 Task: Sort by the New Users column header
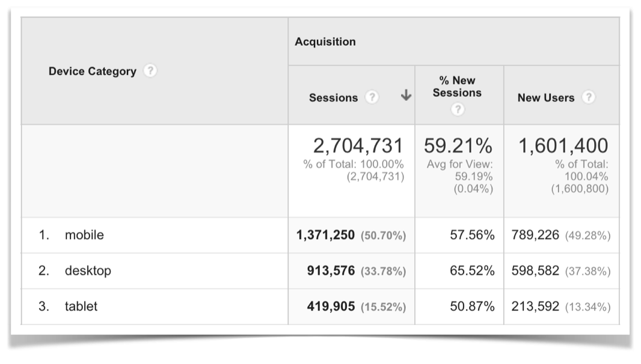click(546, 98)
